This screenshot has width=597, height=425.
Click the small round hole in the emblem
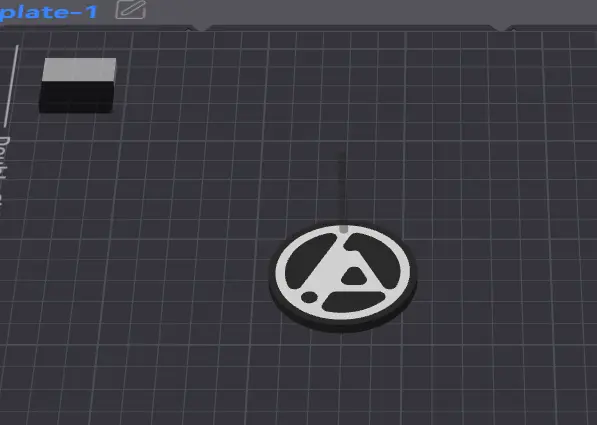pos(309,297)
